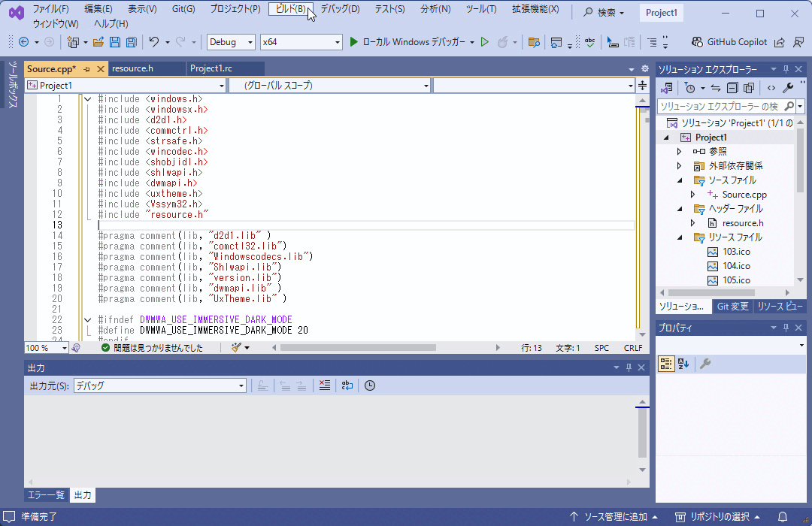Viewport: 812px width, 526px height.
Task: Click the Solution Explorer search field
Action: (719, 107)
